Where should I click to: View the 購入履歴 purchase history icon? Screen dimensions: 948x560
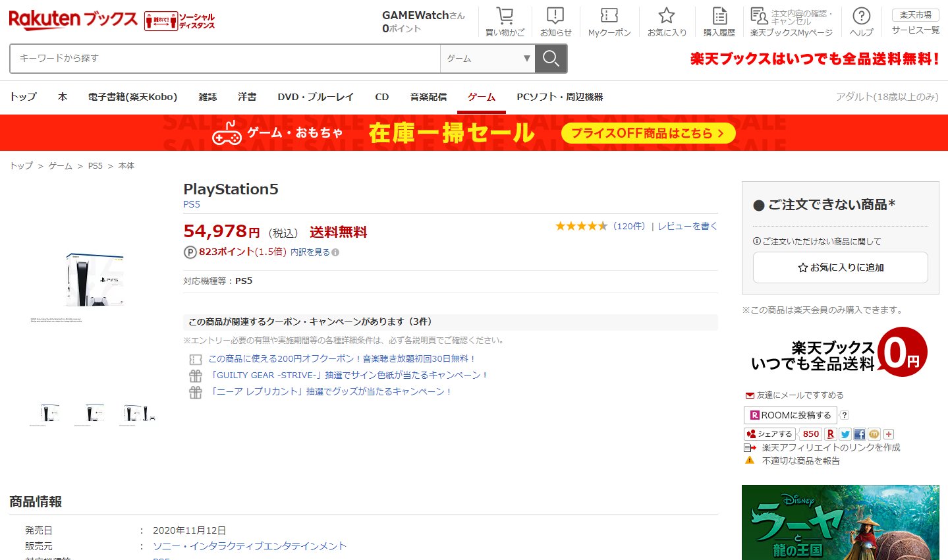[x=719, y=16]
